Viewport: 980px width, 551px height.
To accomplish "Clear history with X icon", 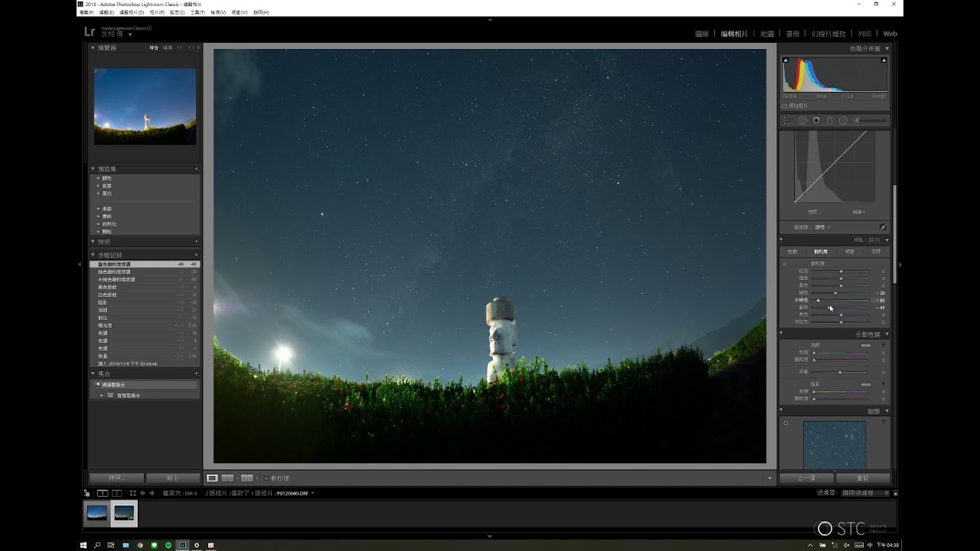I will coord(196,255).
